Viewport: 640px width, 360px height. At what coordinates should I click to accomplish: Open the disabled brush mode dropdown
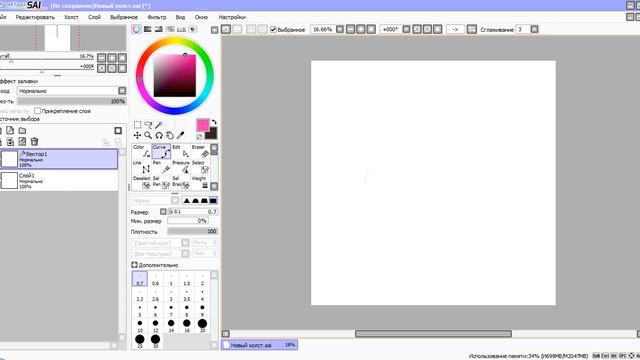(x=175, y=200)
